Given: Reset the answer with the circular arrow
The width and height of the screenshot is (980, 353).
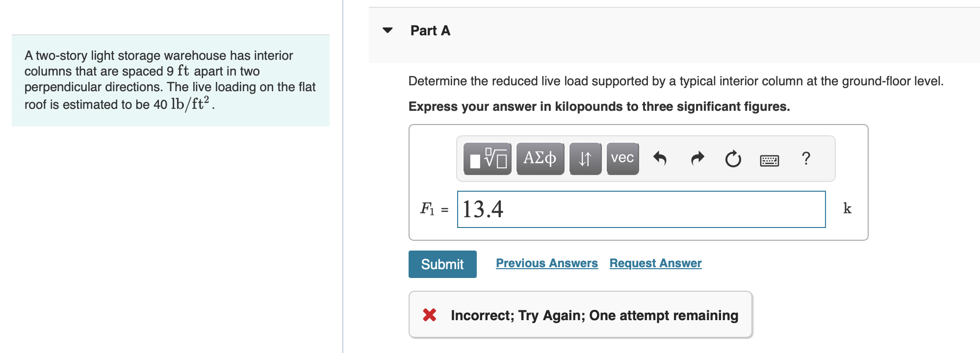Looking at the screenshot, I should coord(733,159).
